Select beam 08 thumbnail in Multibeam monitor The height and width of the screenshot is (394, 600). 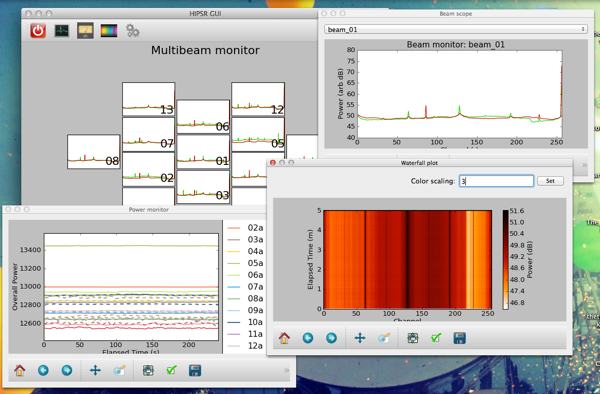[94, 151]
